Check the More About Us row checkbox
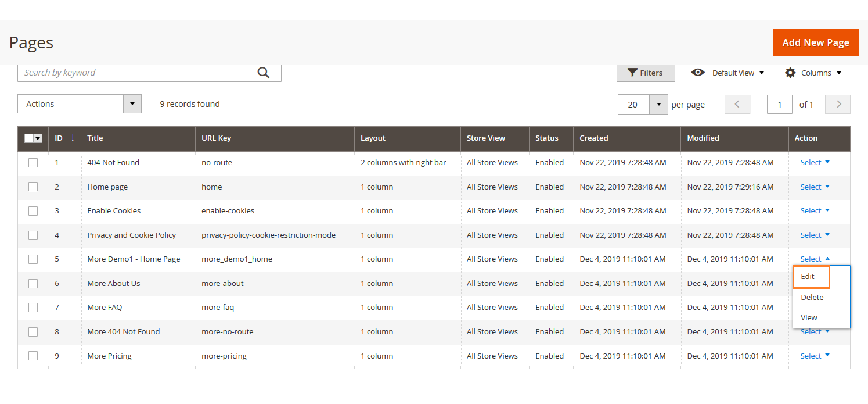Viewport: 868px width, 404px height. [x=33, y=284]
